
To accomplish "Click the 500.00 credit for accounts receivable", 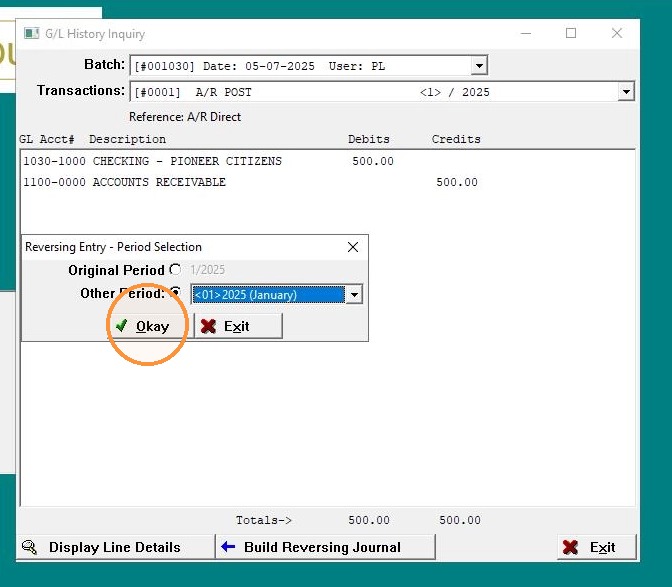I will pyautogui.click(x=457, y=182).
